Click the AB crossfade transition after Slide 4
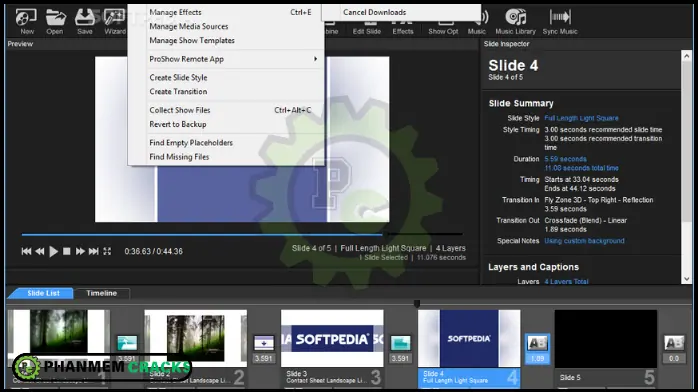 point(537,343)
